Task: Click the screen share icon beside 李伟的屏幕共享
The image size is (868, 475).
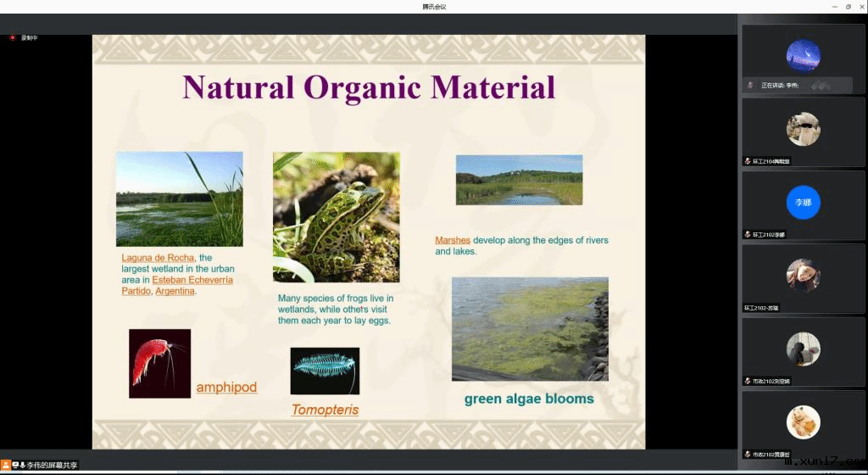Action: click(x=15, y=465)
